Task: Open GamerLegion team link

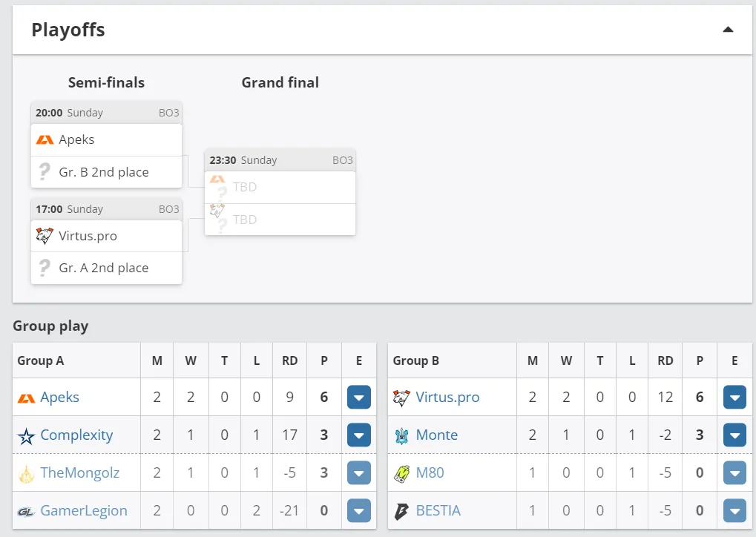Action: point(84,510)
